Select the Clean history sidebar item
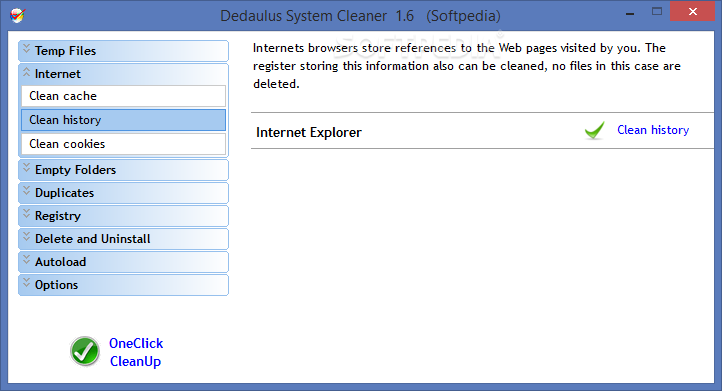Screen dimensions: 722x391 123,120
